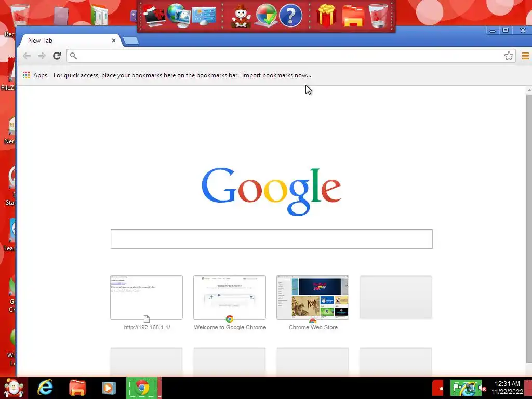Open the recycle bin icon in dock
This screenshot has width=532, height=399.
tap(378, 16)
